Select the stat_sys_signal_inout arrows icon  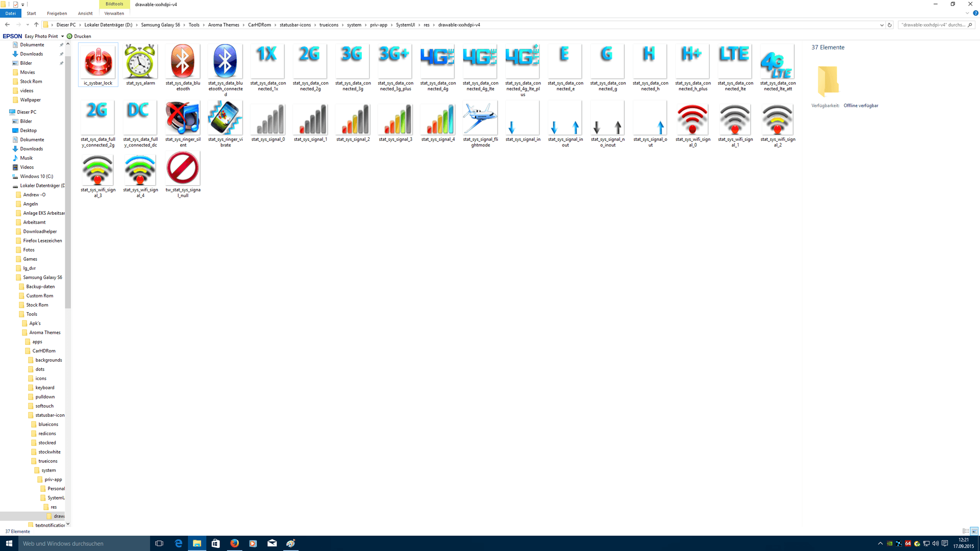tap(566, 124)
